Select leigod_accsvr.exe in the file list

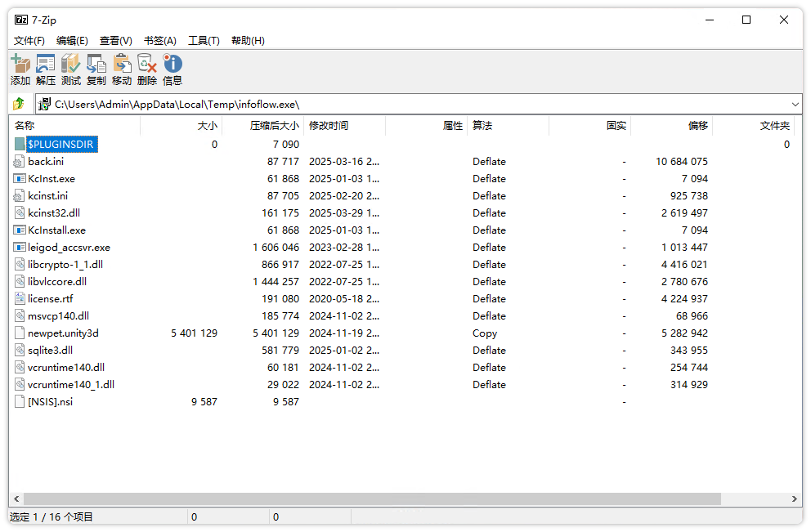pos(69,248)
